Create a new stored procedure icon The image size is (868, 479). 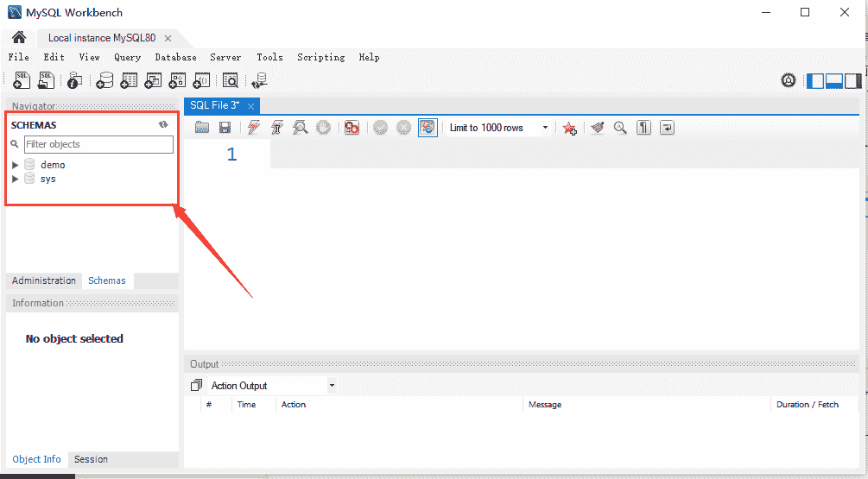pos(176,81)
